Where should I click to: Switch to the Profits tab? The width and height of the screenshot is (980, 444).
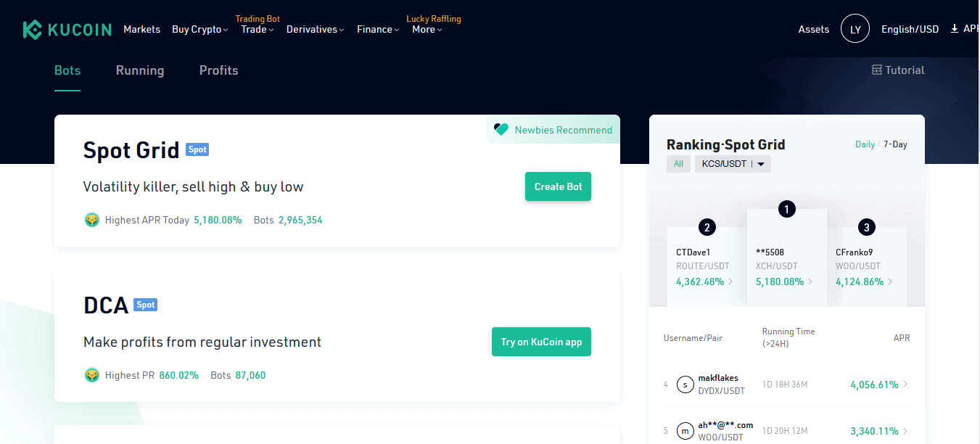(219, 70)
